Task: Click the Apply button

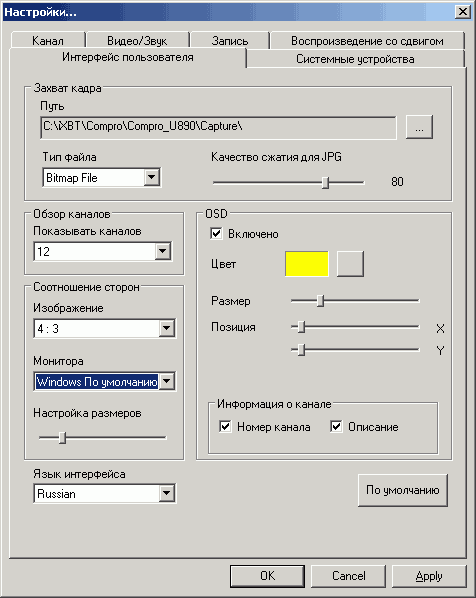Action: pos(429,576)
